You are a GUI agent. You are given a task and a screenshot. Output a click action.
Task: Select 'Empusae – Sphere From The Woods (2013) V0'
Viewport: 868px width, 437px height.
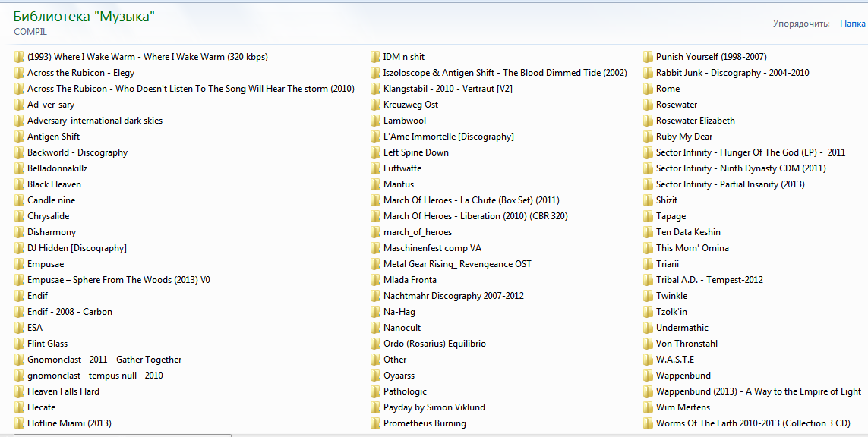tap(118, 280)
